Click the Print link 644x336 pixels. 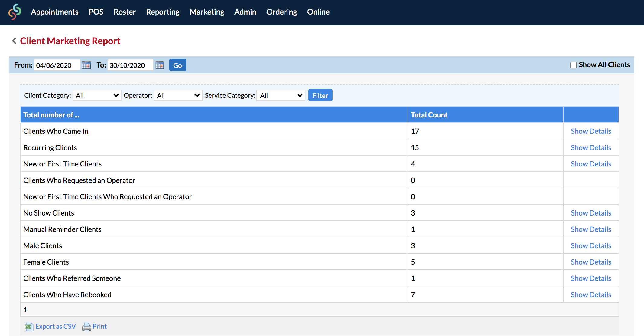coord(100,326)
